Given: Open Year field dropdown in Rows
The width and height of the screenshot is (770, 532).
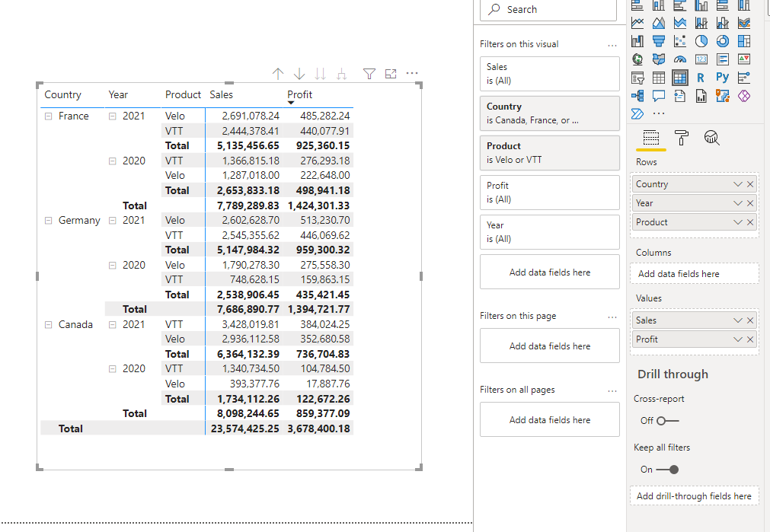Looking at the screenshot, I should [737, 203].
